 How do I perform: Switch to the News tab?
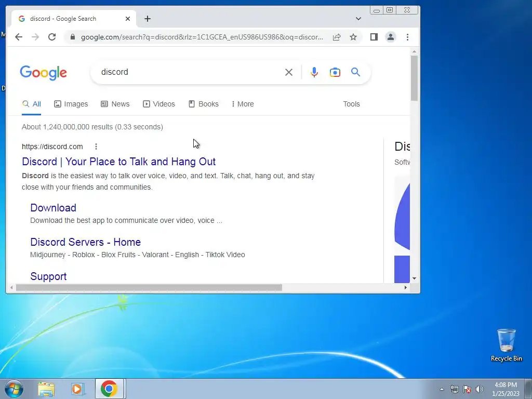[115, 104]
